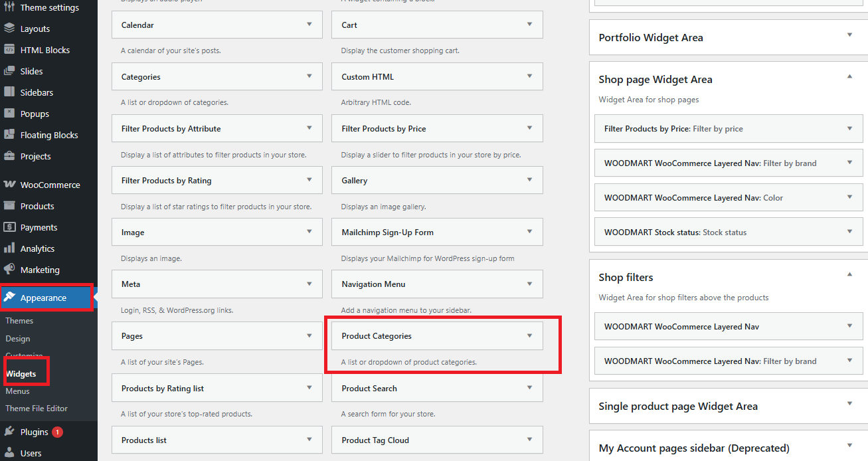
Task: Click the Theme settings sliders icon
Action: coord(9,7)
